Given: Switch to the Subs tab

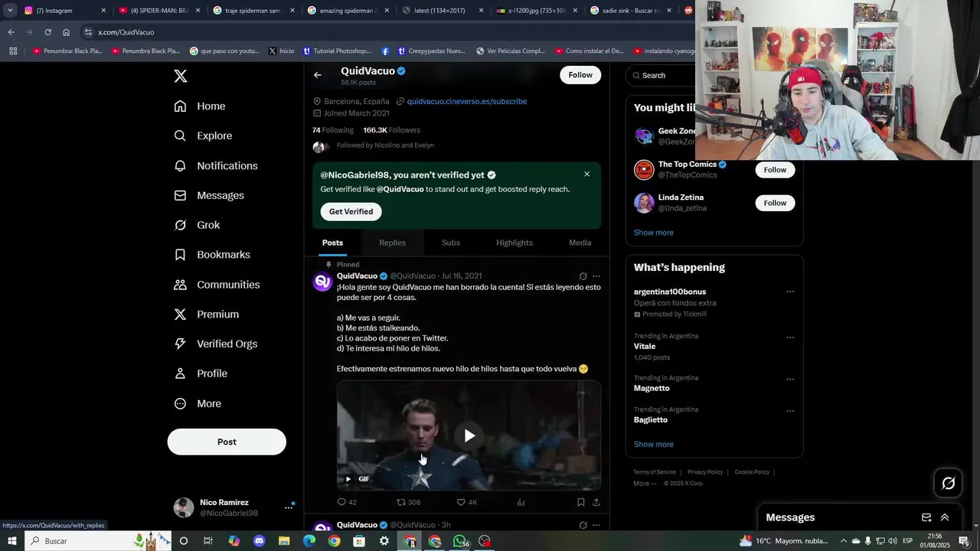Looking at the screenshot, I should pyautogui.click(x=451, y=243).
